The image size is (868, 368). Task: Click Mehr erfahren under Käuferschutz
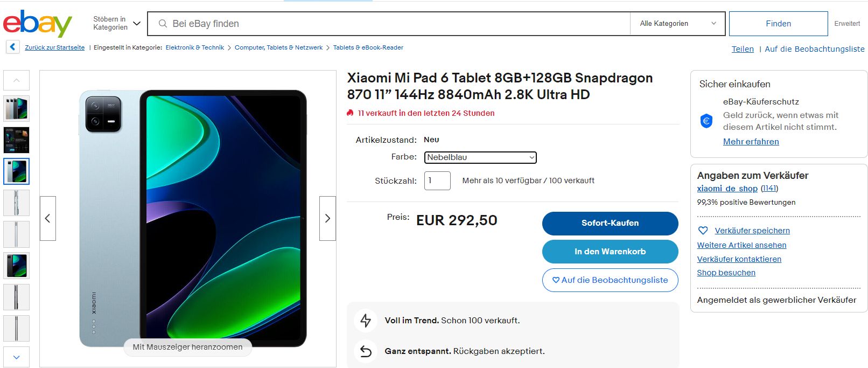pos(751,142)
